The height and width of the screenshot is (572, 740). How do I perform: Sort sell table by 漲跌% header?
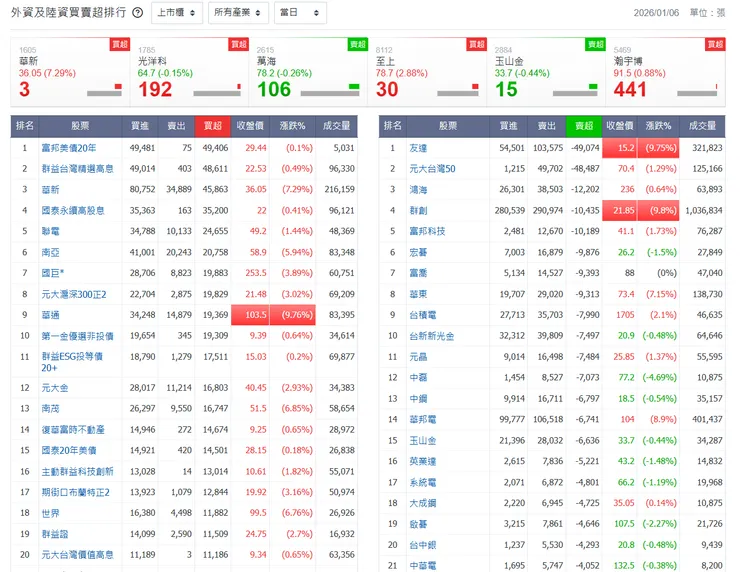[x=658, y=126]
